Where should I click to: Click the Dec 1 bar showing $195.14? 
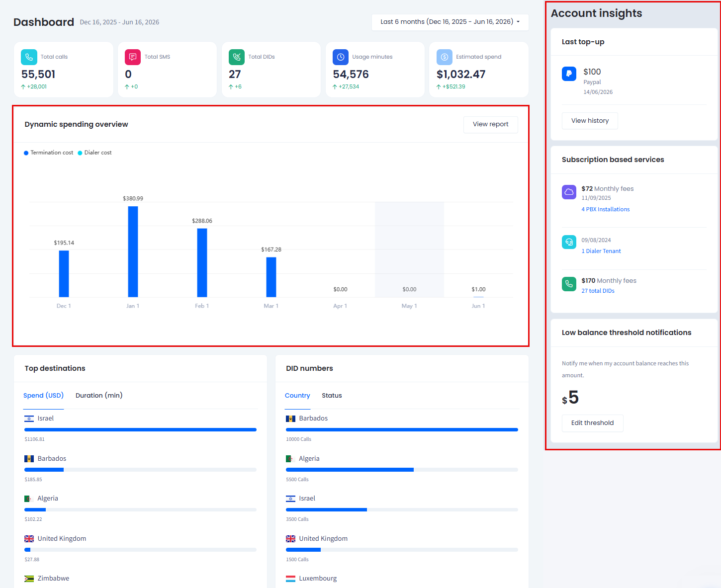click(64, 274)
